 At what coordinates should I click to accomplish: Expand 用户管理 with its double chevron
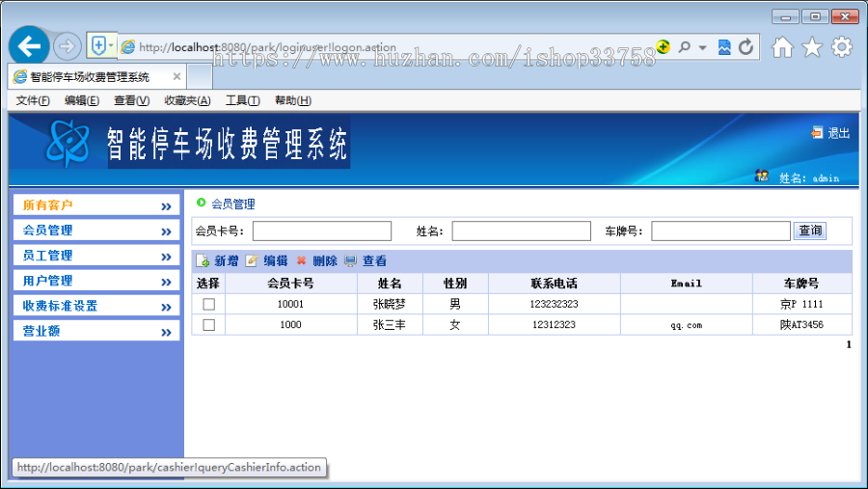[166, 282]
